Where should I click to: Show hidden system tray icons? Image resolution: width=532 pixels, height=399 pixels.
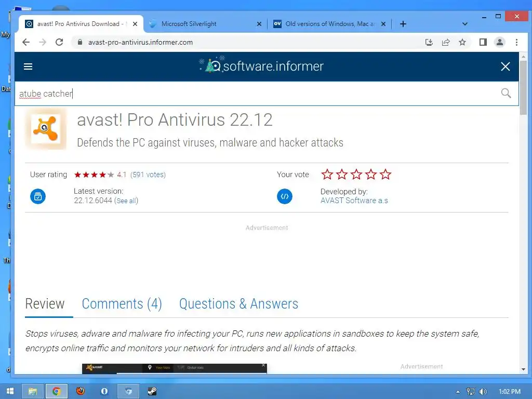pos(458,392)
